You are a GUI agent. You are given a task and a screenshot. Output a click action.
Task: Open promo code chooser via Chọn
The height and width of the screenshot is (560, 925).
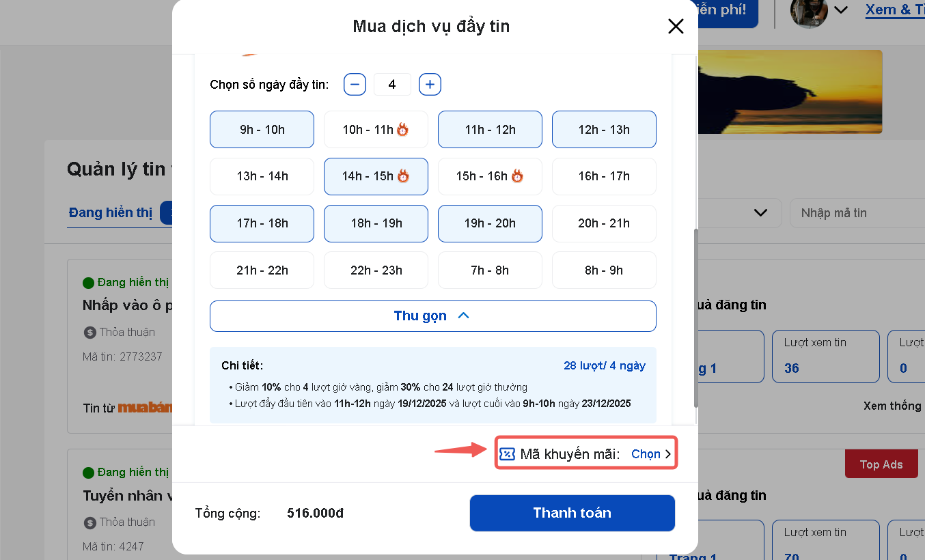click(x=651, y=454)
